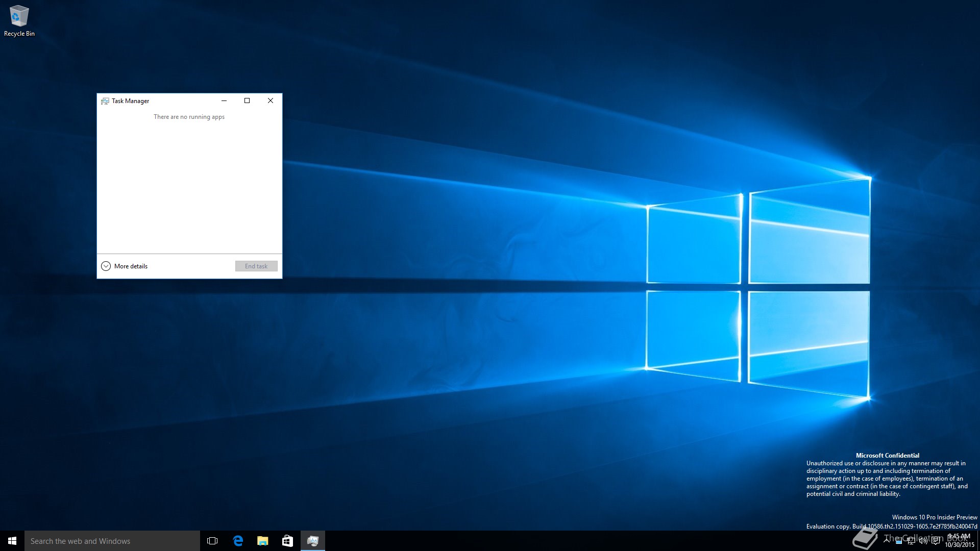The width and height of the screenshot is (980, 551).
Task: Click the Task Manager CPU meter tray icon
Action: tap(899, 541)
